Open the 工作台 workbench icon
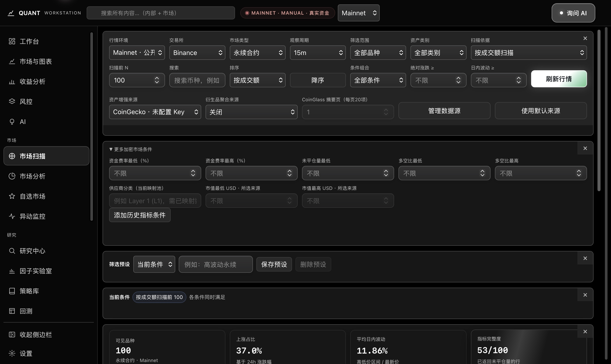The width and height of the screenshot is (611, 364). pyautogui.click(x=12, y=41)
